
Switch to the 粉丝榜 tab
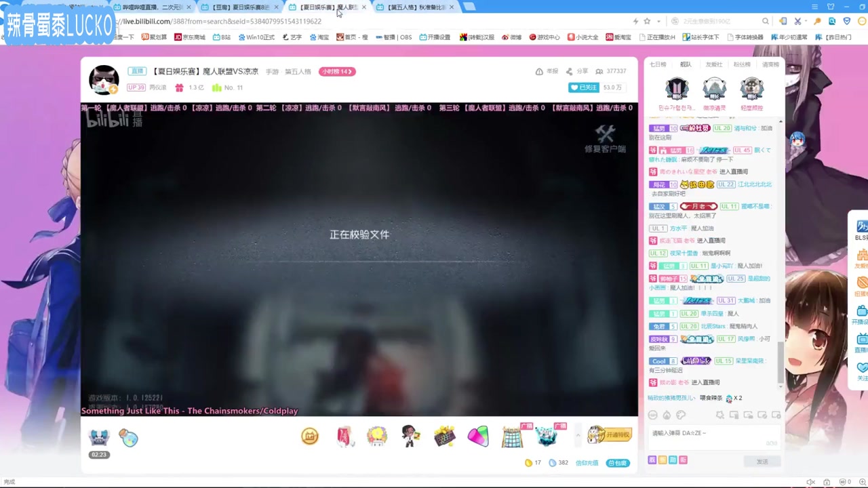pyautogui.click(x=742, y=64)
